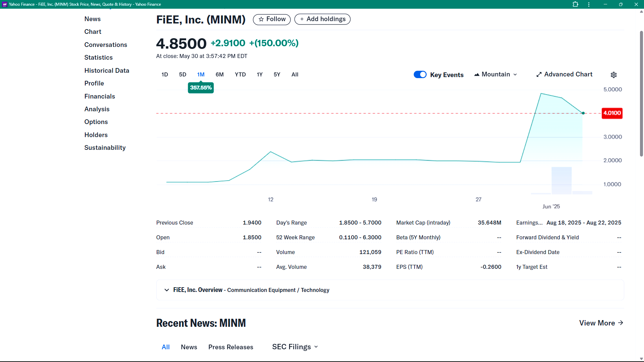
Task: Click the 357.55% change badge
Action: coord(201,87)
